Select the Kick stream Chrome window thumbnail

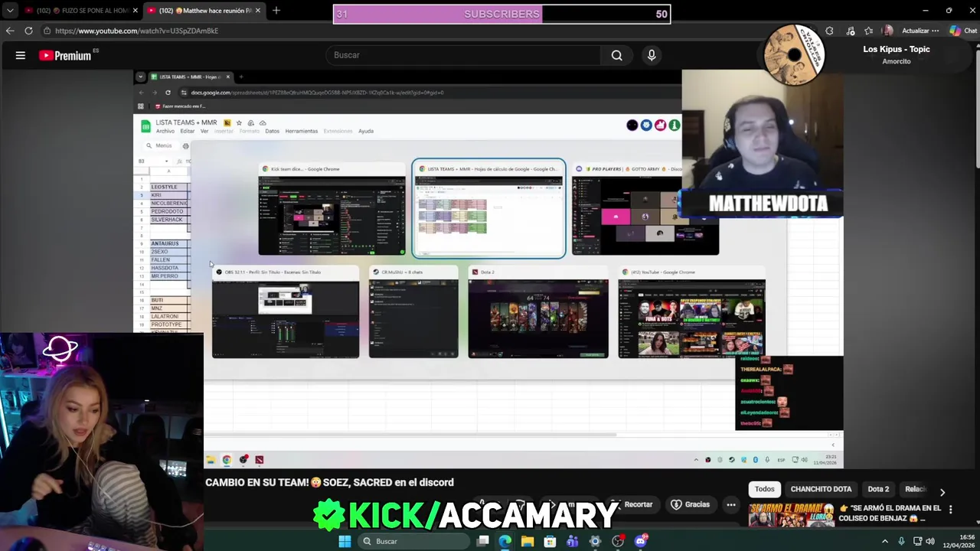click(332, 210)
